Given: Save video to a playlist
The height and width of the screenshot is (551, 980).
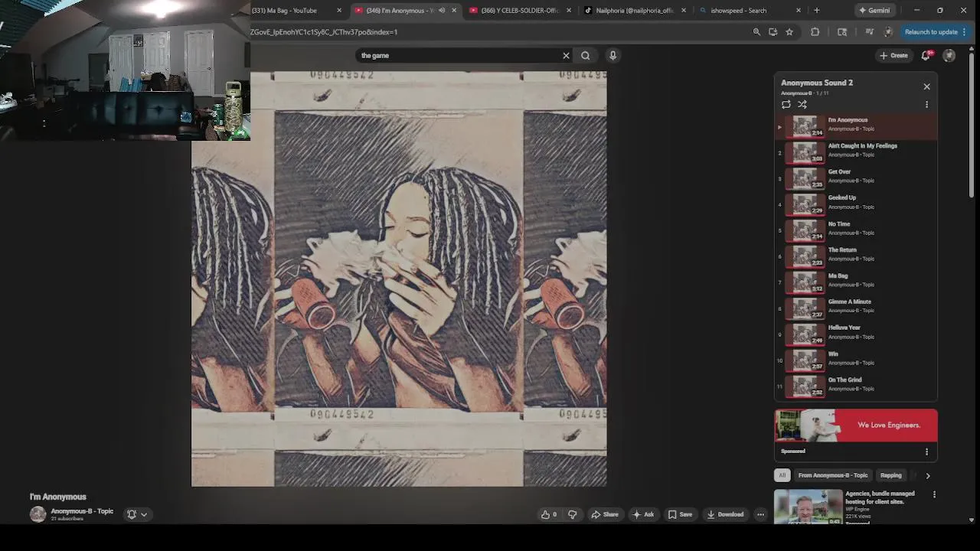Looking at the screenshot, I should [x=680, y=514].
